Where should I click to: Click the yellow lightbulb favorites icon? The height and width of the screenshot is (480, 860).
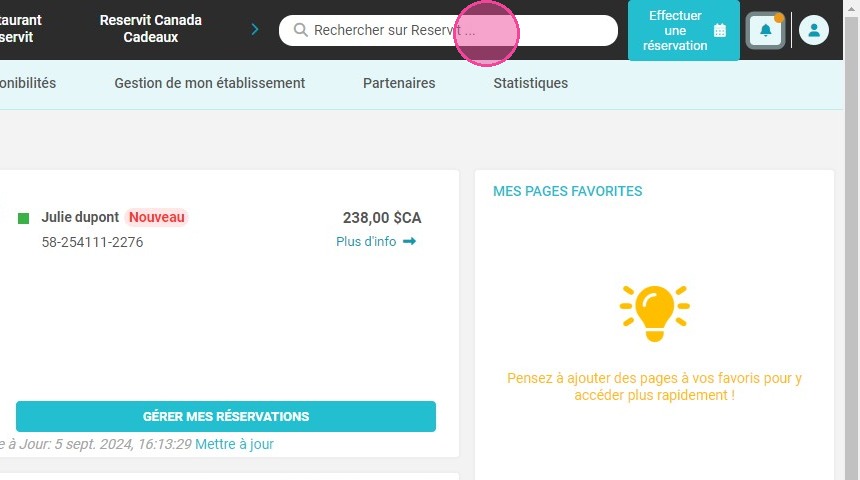coord(654,313)
